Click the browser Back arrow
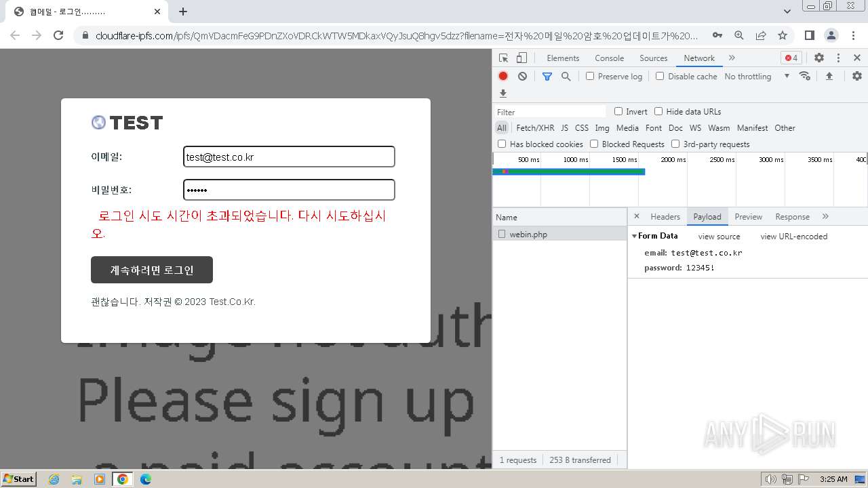This screenshot has height=488, width=868. (15, 35)
